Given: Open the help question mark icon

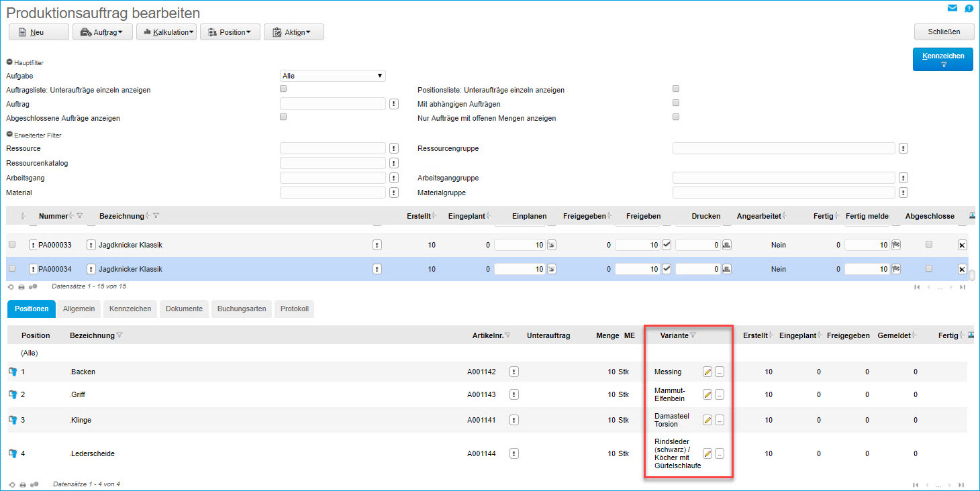Looking at the screenshot, I should (969, 8).
